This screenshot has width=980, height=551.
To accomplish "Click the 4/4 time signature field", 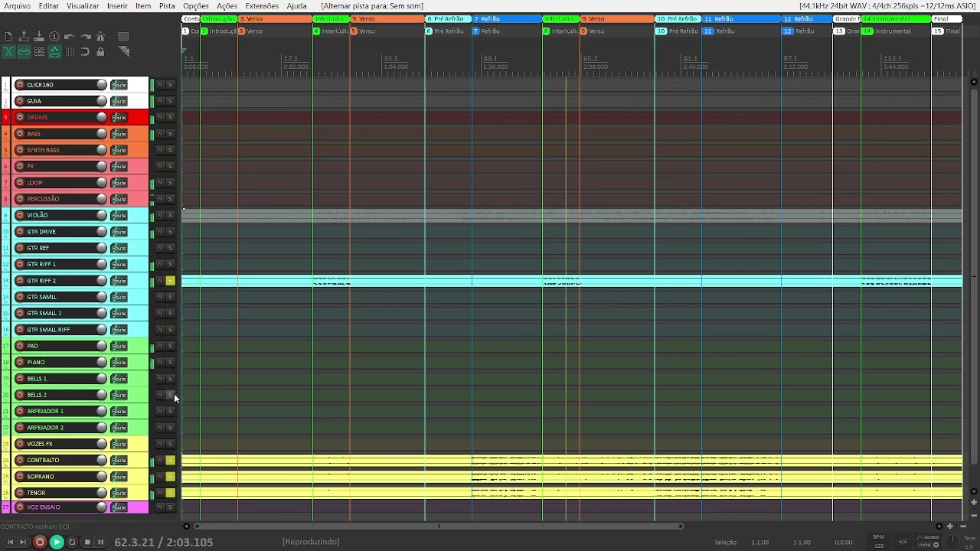I will [x=903, y=542].
